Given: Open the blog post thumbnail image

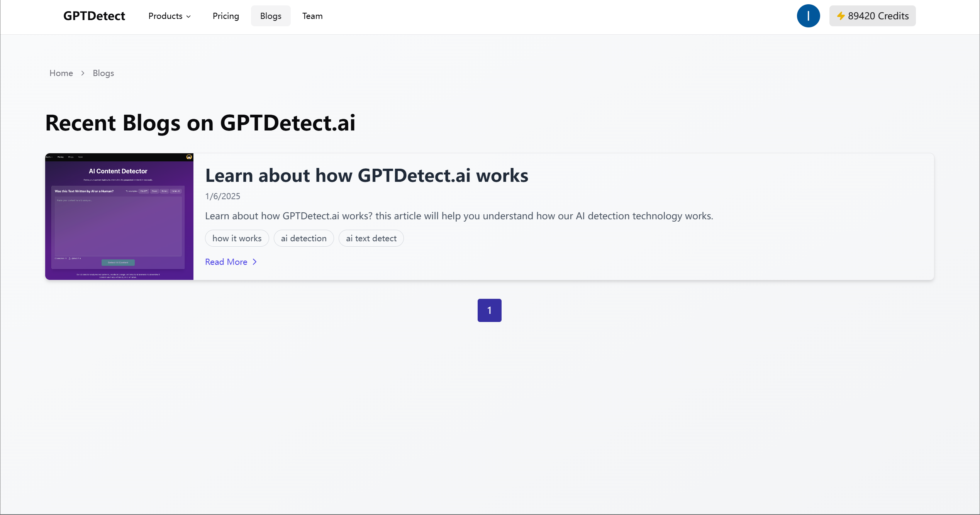Looking at the screenshot, I should click(119, 216).
